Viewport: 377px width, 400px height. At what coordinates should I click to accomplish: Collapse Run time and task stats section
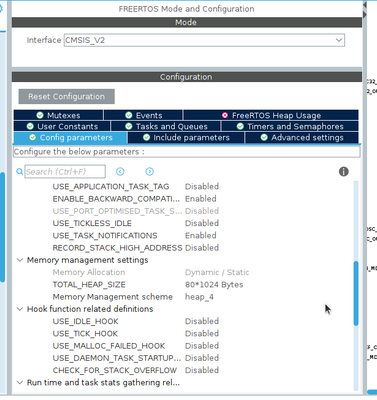(x=20, y=382)
